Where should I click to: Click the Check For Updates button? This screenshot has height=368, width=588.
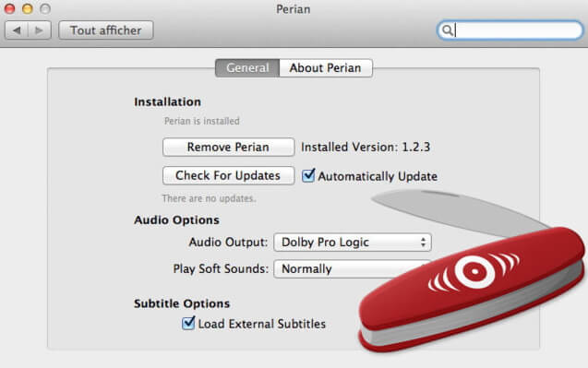(228, 175)
